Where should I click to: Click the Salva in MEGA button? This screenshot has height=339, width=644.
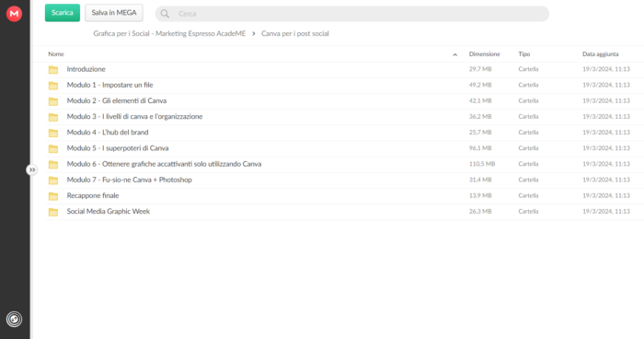point(114,13)
